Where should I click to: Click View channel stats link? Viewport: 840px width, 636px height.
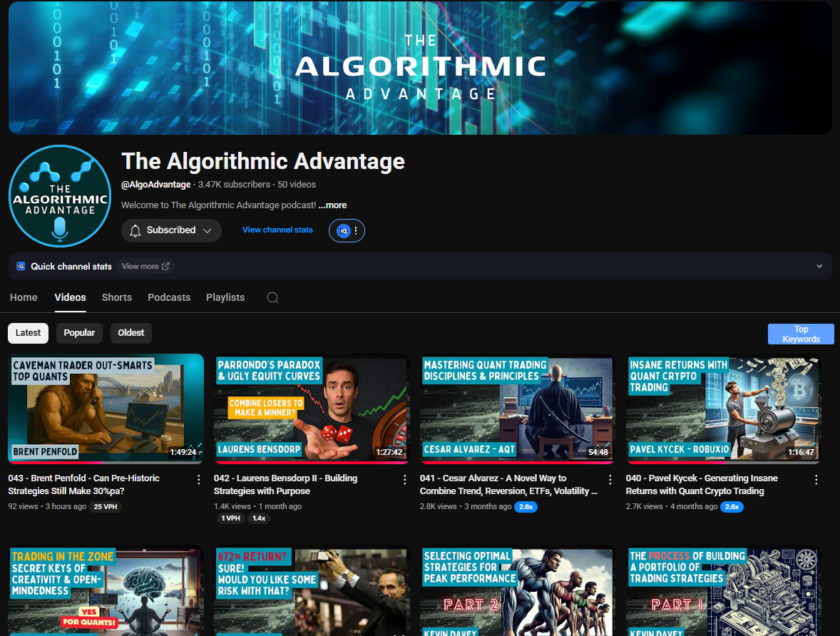click(x=277, y=230)
